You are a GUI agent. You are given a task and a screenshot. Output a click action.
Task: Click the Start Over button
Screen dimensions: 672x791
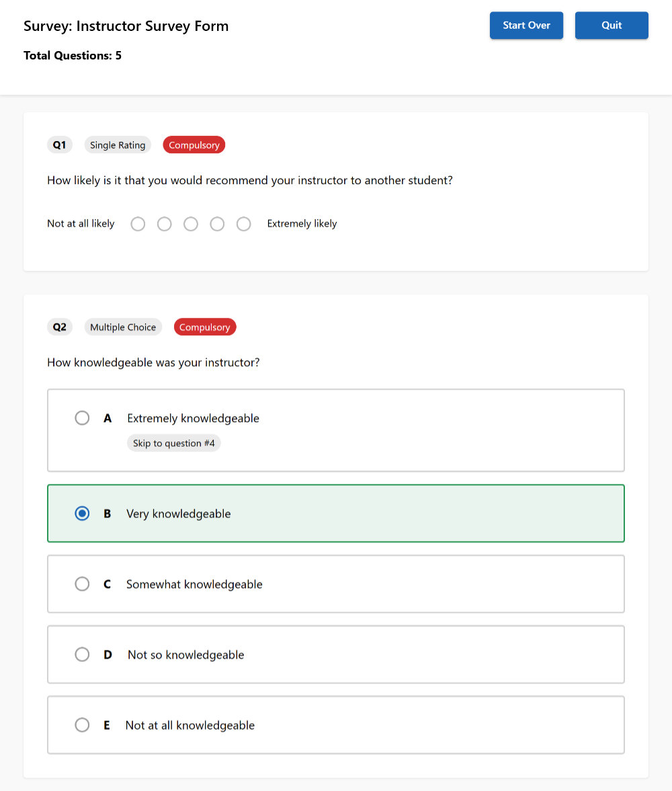526,25
